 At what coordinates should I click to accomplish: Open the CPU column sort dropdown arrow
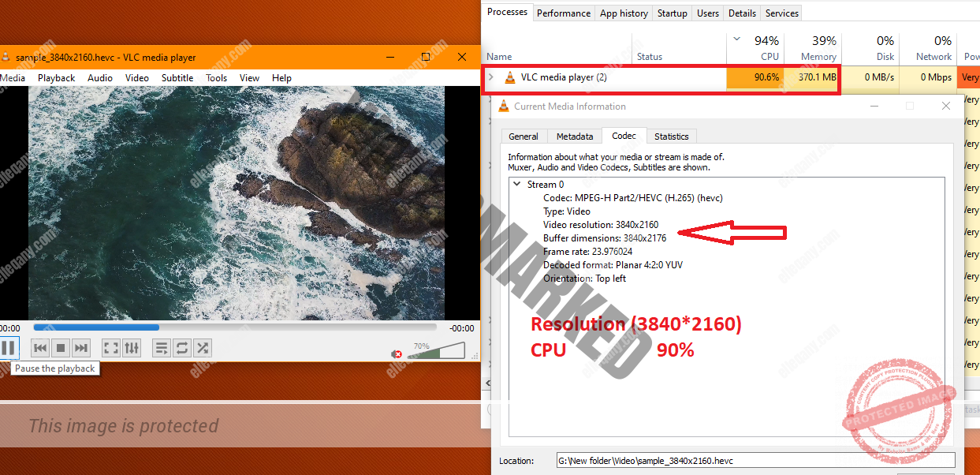click(736, 39)
